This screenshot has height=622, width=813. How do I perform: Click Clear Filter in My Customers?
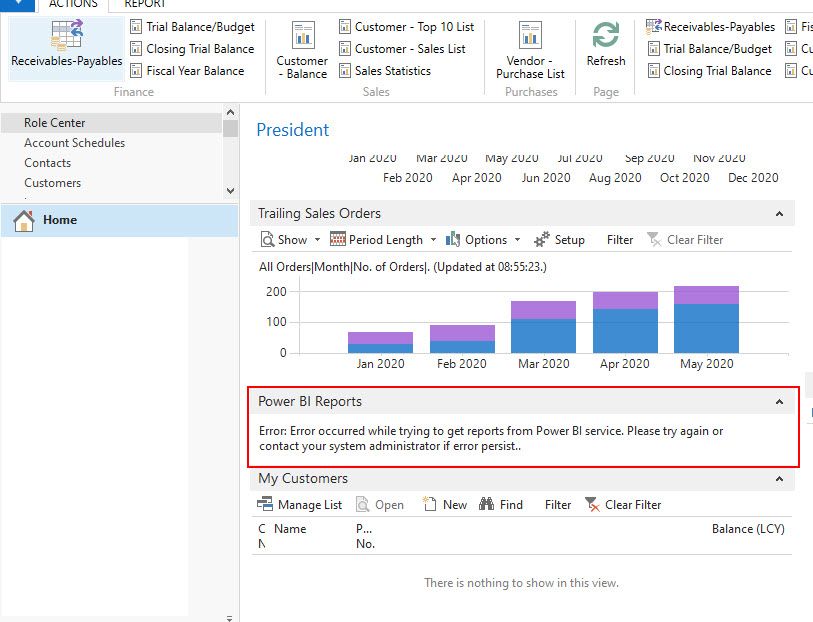623,504
